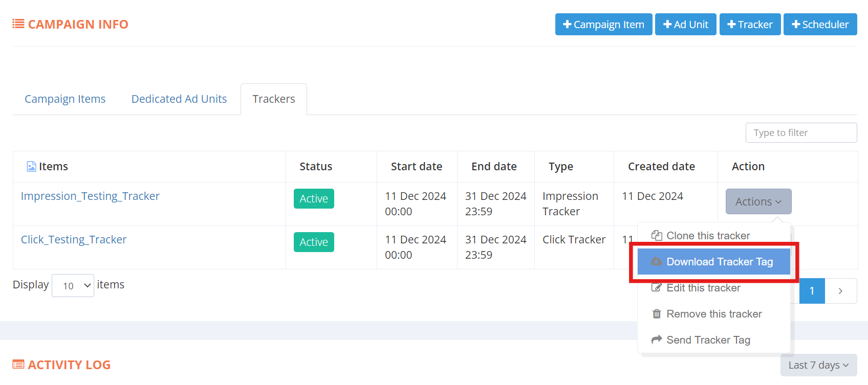Click the Clone this tracker icon
Viewport: 868px width, 385px height.
(657, 236)
